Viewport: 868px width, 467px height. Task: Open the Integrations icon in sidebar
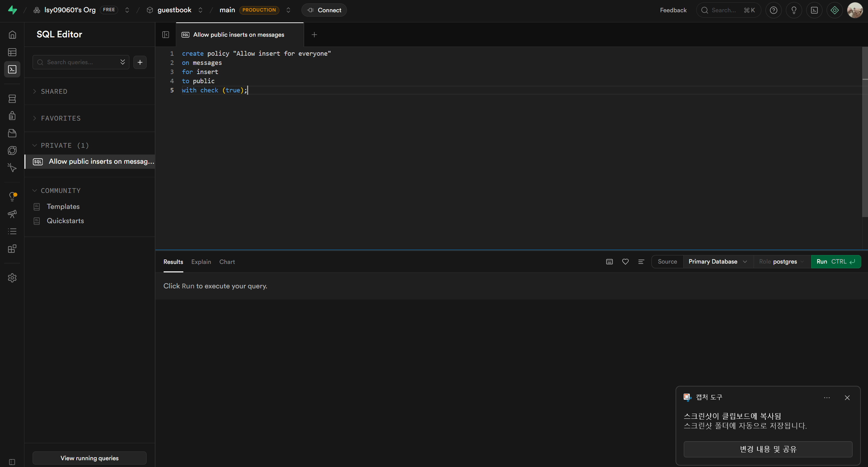click(x=12, y=249)
